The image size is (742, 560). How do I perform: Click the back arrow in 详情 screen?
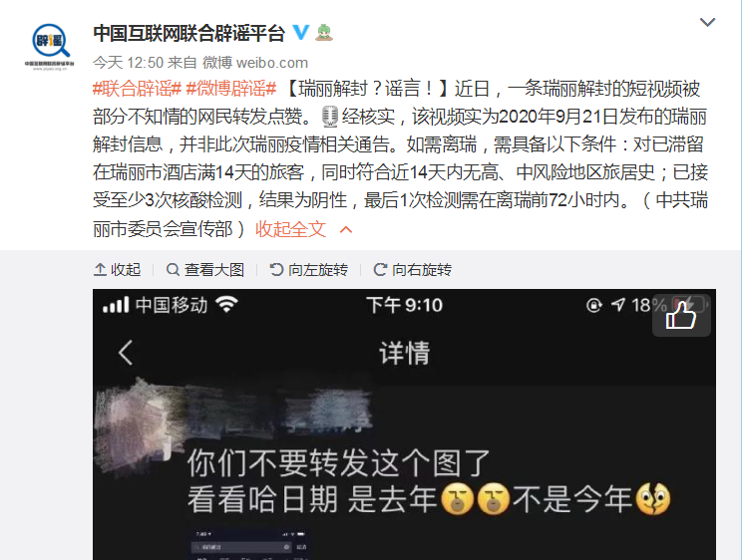[x=126, y=353]
